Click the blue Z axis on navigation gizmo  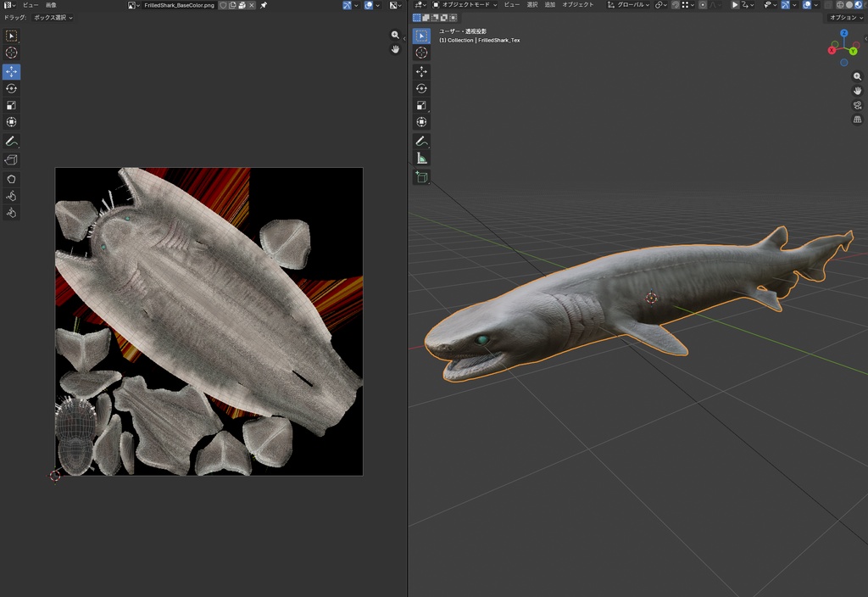(843, 33)
